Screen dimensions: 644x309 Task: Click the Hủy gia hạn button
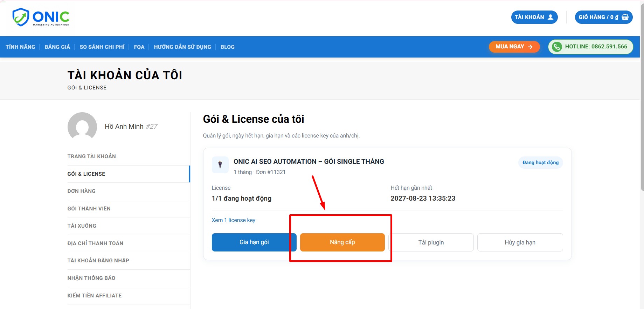pyautogui.click(x=520, y=242)
